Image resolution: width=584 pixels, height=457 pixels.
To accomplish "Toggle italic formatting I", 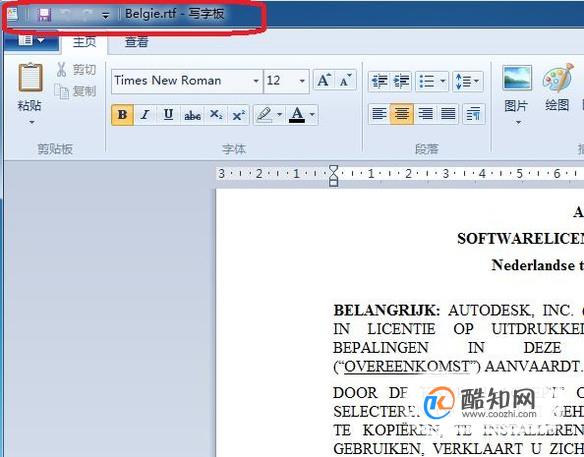I will 145,115.
